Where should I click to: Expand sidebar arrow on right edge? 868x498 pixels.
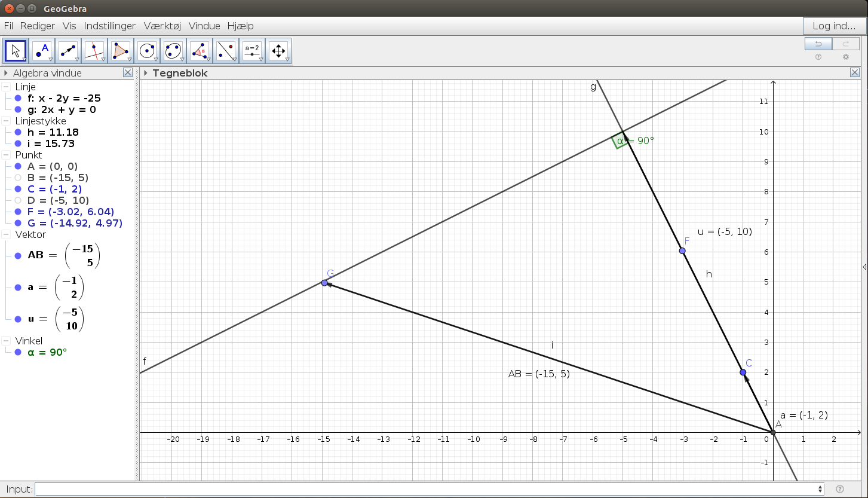click(x=864, y=267)
